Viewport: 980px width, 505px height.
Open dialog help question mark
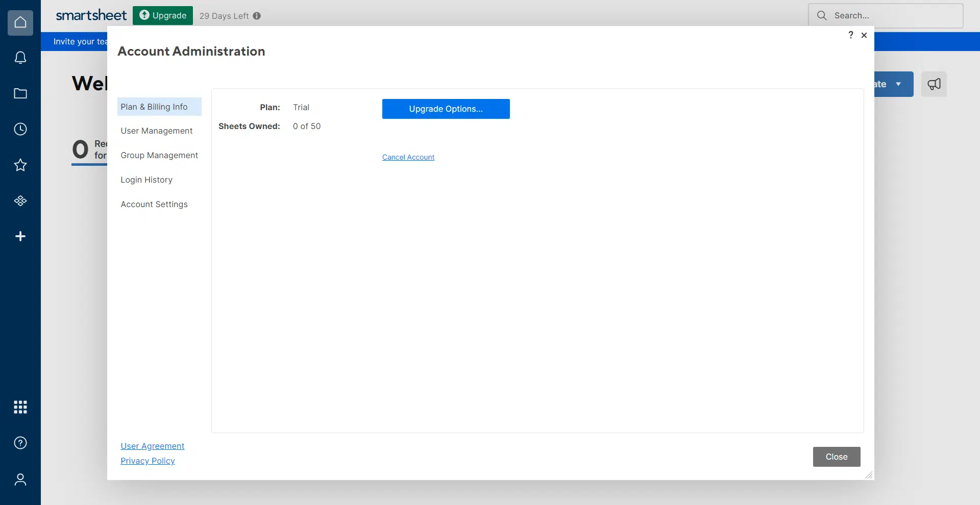pos(850,35)
